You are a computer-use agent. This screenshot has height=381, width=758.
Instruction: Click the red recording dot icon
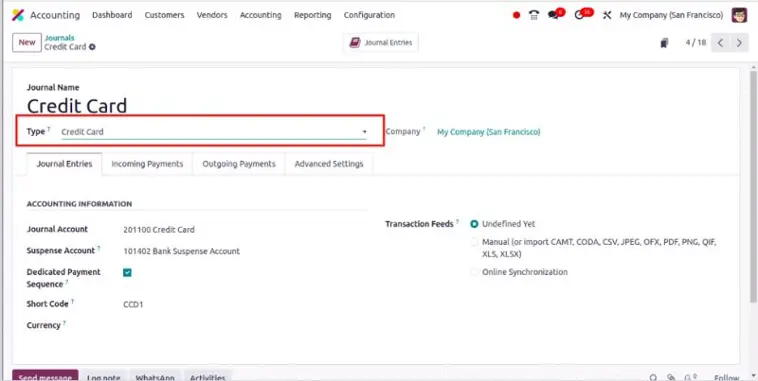click(516, 15)
